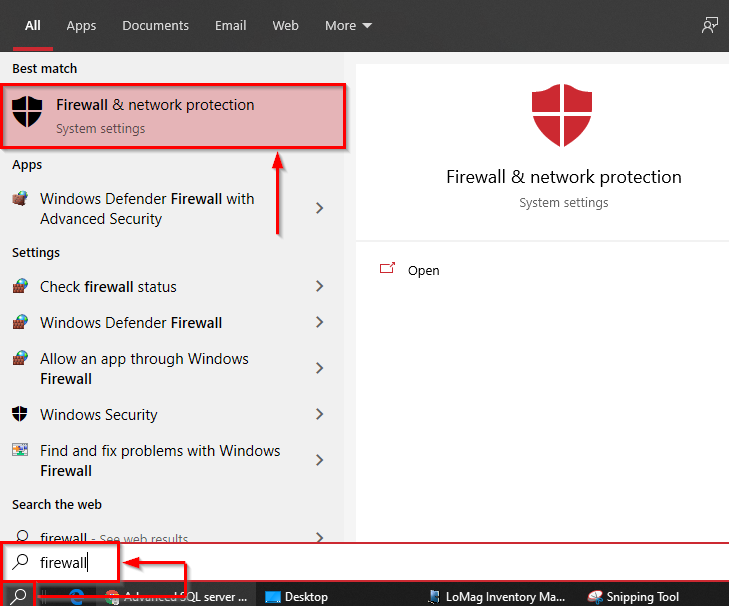Click the Windows Security shield icon
Screen dimensions: 729x606
click(x=20, y=413)
